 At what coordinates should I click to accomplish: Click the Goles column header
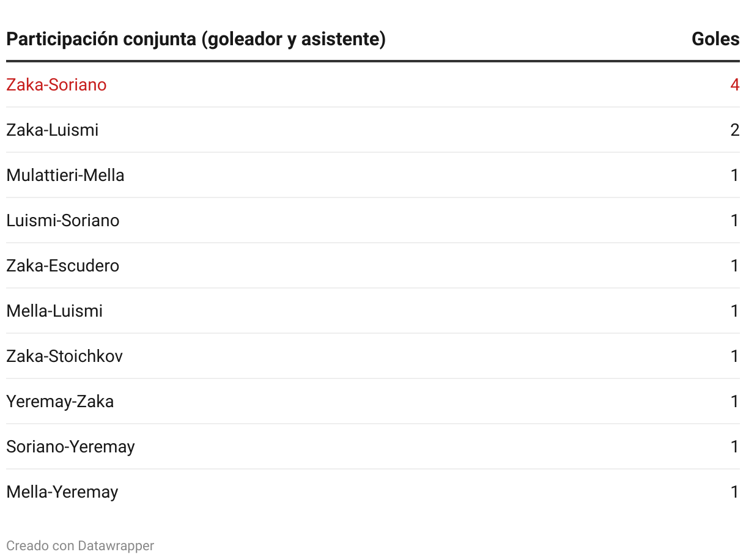click(x=715, y=39)
